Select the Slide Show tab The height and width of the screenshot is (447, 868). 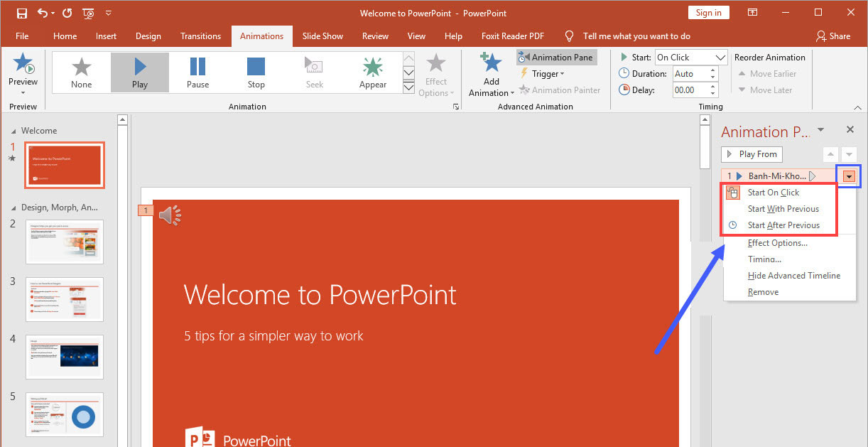point(322,36)
